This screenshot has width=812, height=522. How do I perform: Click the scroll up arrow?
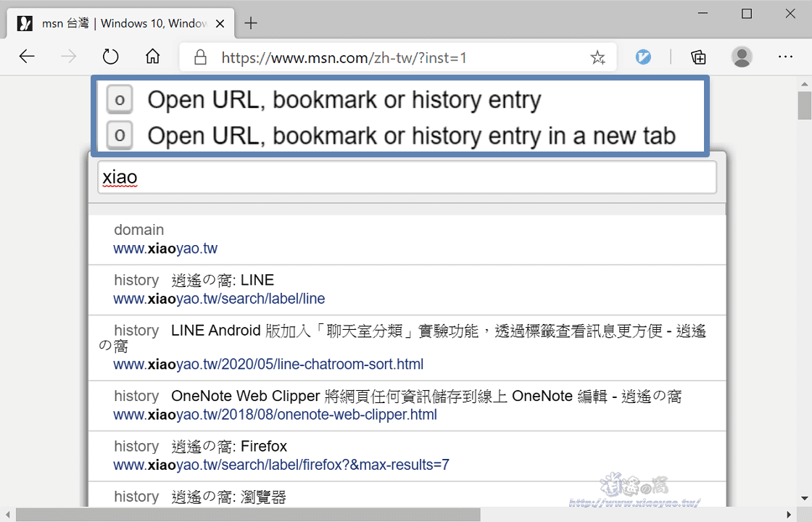pyautogui.click(x=804, y=83)
